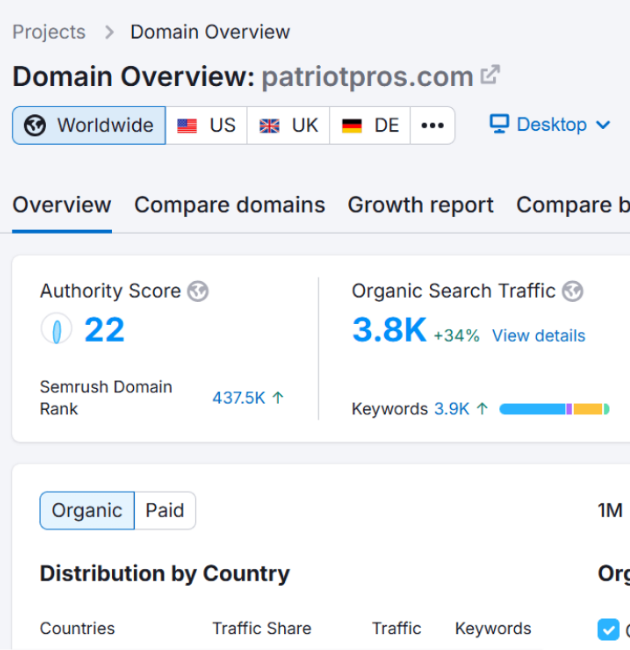Select the Paid toggle
Viewport: 630px width, 650px height.
pos(165,510)
